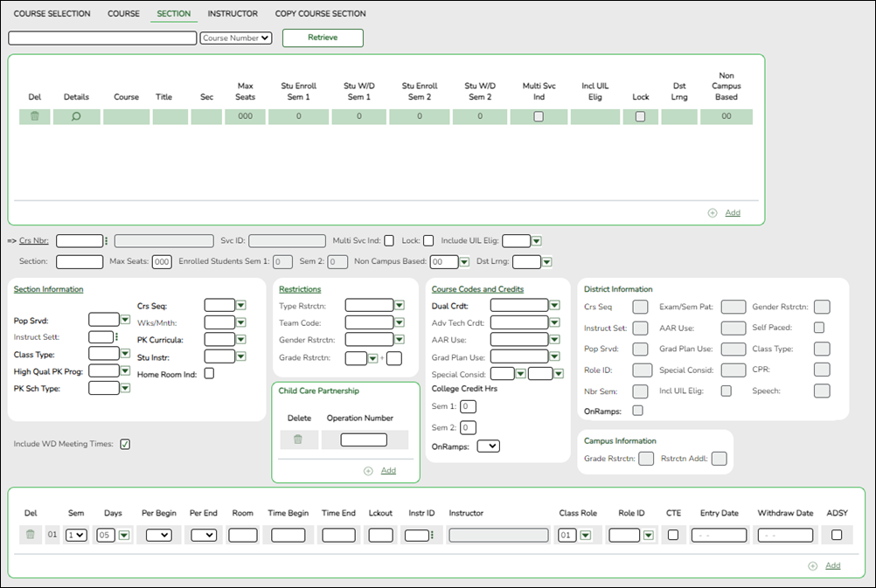The width and height of the screenshot is (876, 588).
Task: Click the ellipsis icon beside Instruct Sett field
Action: [116, 337]
